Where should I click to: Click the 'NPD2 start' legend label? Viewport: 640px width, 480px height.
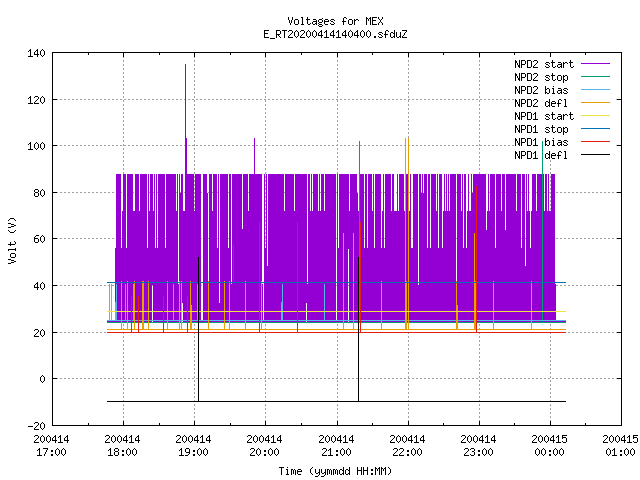(544, 64)
